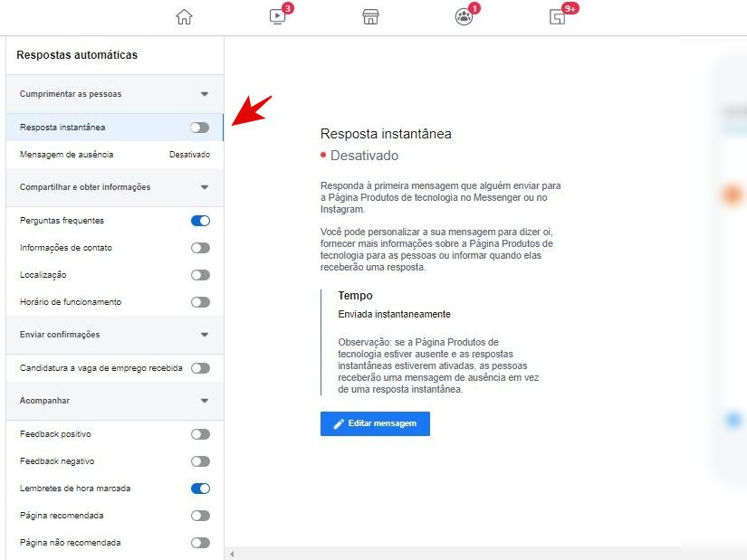Click the Respostas automáticas panel title
Viewport: 747px width, 560px height.
(x=77, y=55)
